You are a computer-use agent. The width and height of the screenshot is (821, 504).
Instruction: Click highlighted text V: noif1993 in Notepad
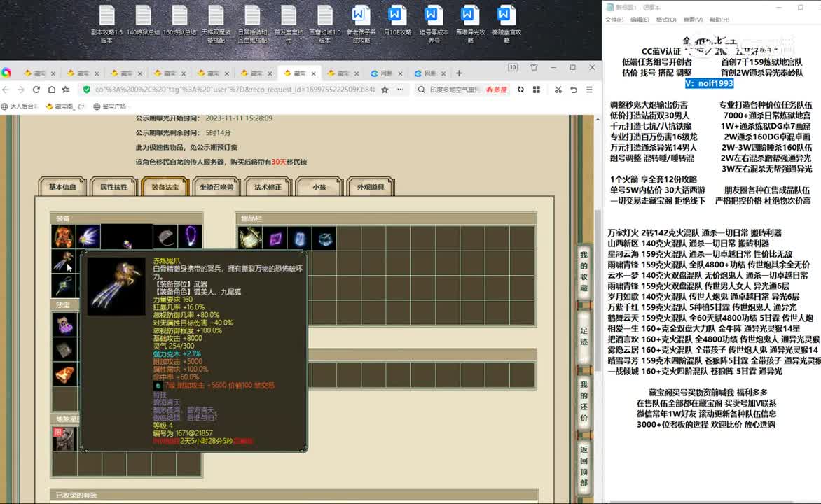point(709,84)
